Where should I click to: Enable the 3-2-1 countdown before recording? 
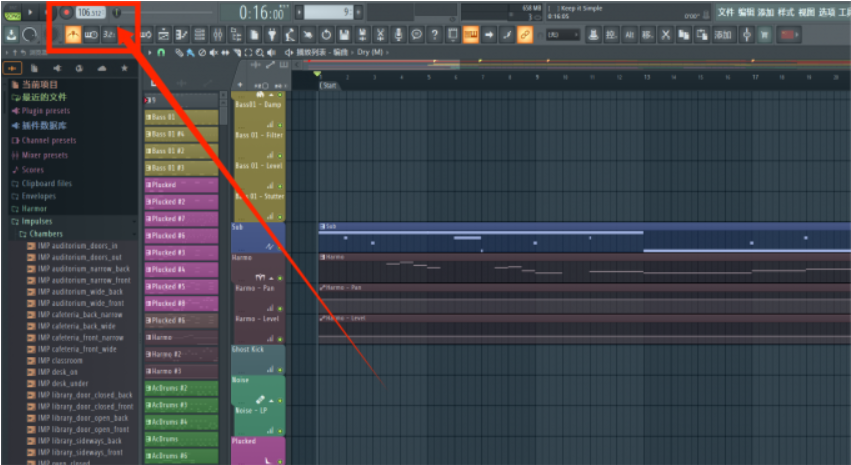coord(108,35)
